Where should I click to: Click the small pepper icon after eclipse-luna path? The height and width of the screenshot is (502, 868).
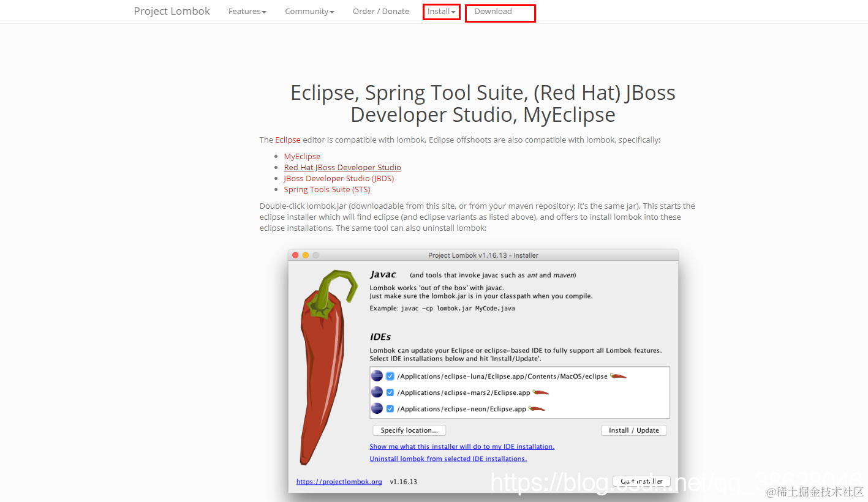tap(618, 376)
